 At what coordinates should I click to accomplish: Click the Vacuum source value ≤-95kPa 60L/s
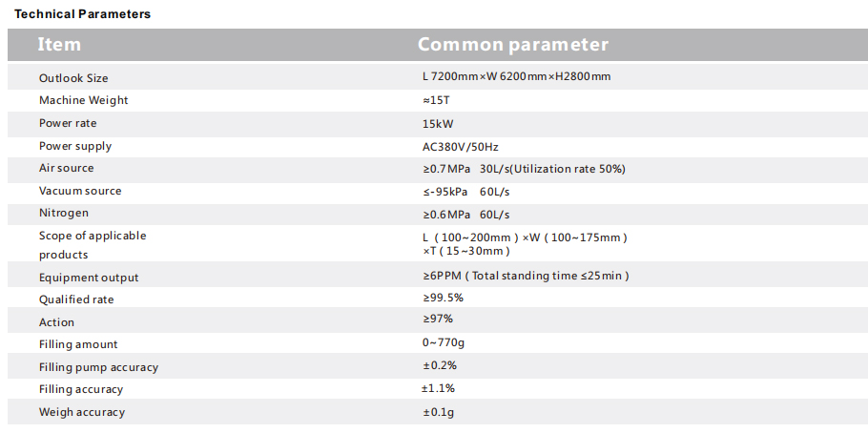[x=472, y=192]
